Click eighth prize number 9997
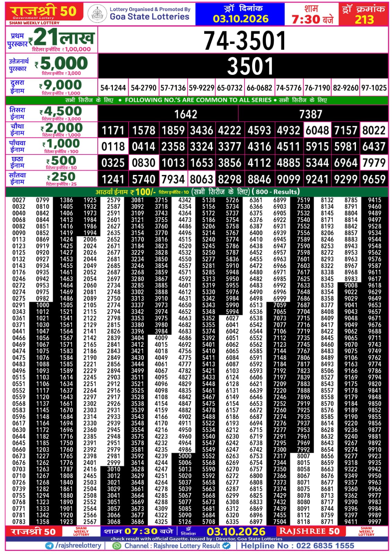The height and width of the screenshot is (554, 392). (x=375, y=522)
